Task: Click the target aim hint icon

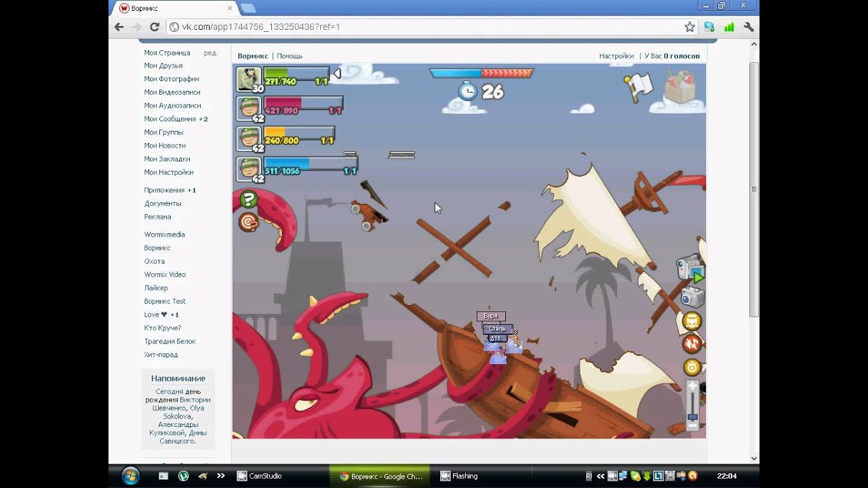Action: (249, 222)
